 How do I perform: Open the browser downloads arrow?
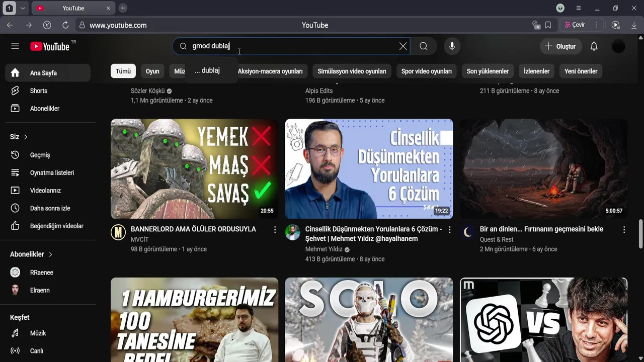634,25
